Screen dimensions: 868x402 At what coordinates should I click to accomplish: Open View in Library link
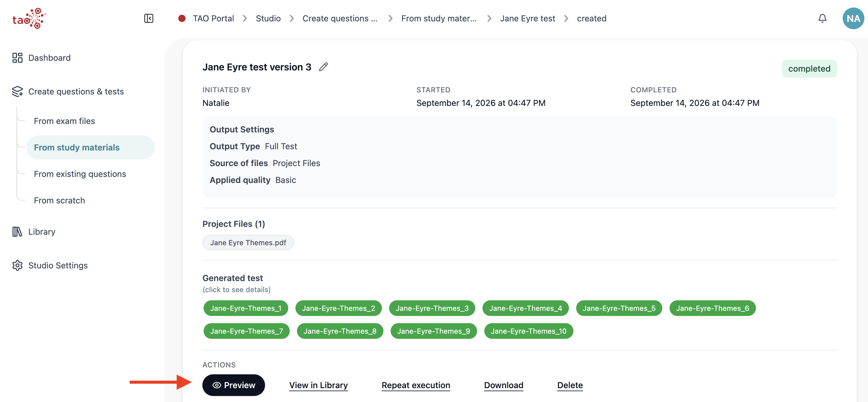pyautogui.click(x=318, y=385)
